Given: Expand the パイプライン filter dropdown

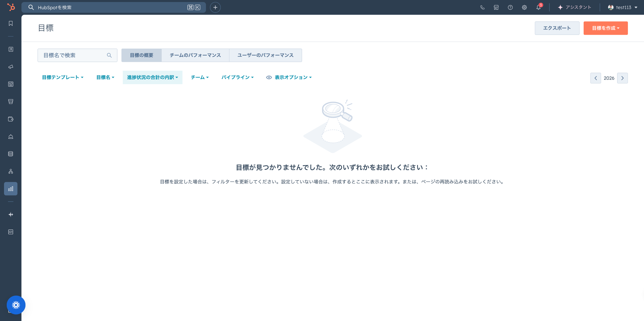Looking at the screenshot, I should point(237,77).
